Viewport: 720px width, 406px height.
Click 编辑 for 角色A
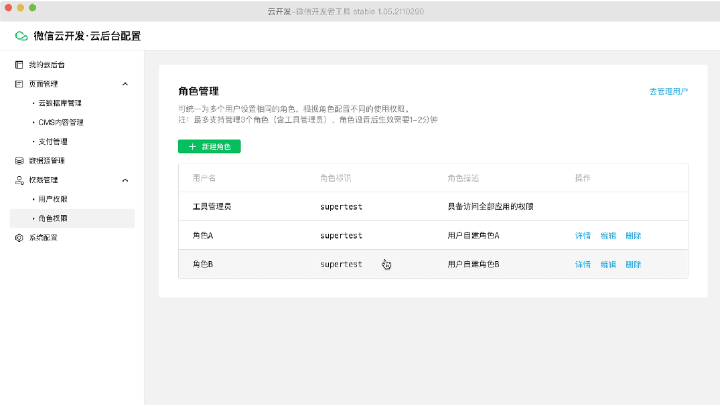(x=608, y=236)
